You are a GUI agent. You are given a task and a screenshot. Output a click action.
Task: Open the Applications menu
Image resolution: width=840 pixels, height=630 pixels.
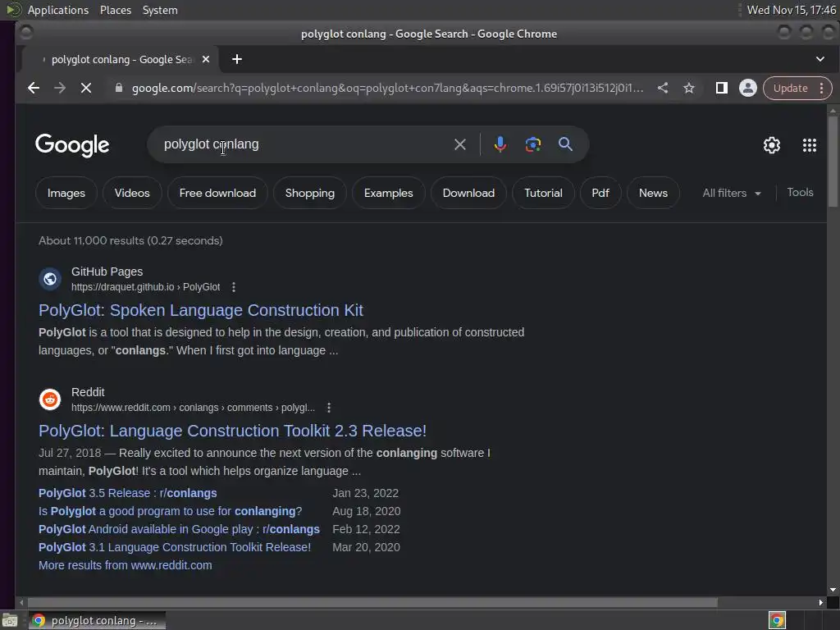[x=58, y=10]
